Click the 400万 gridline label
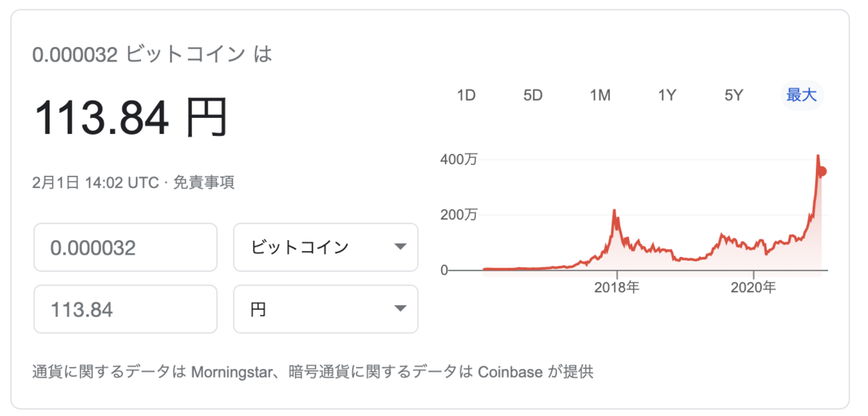 [459, 159]
